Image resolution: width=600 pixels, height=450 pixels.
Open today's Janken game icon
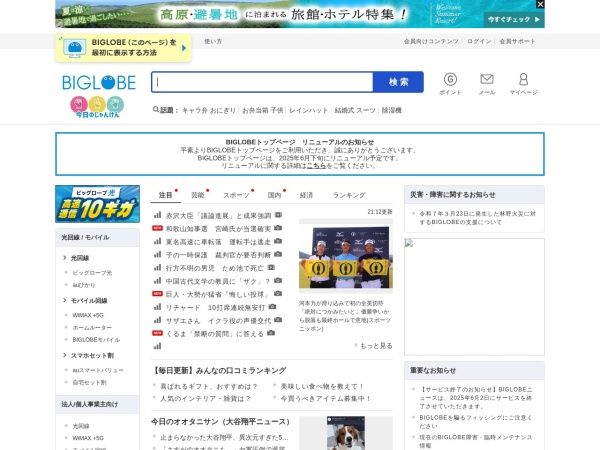pyautogui.click(x=97, y=107)
